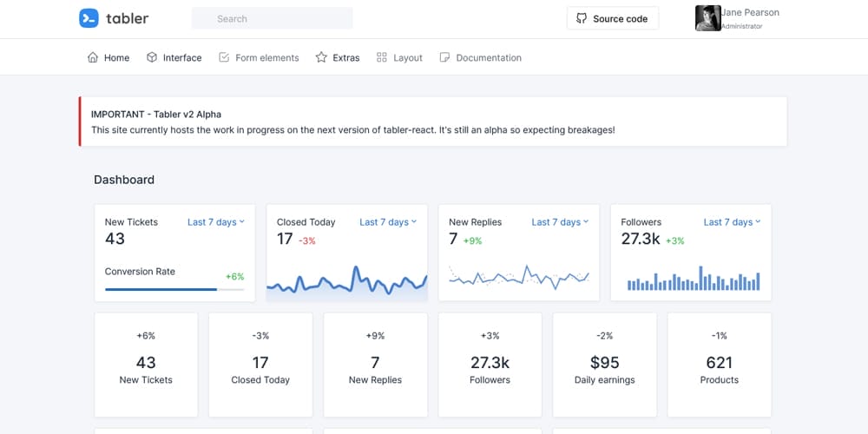Open Last 7 days dropdown for New Replies
The image size is (868, 434).
[x=559, y=222]
